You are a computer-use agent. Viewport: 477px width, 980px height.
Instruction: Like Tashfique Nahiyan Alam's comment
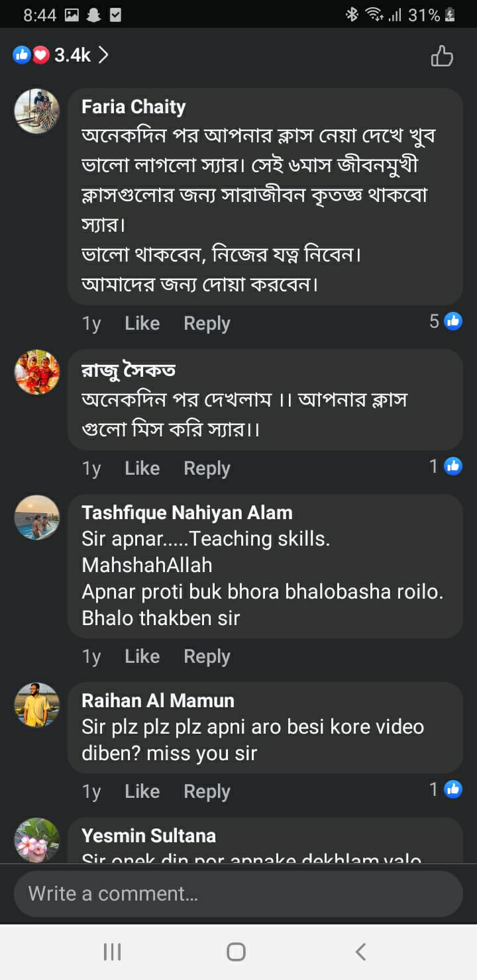click(x=142, y=656)
